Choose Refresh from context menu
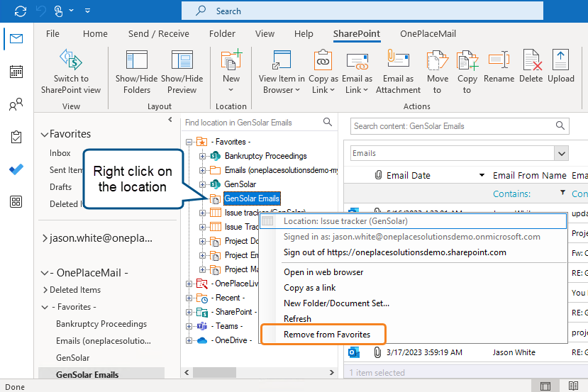The image size is (588, 392). pyautogui.click(x=297, y=319)
